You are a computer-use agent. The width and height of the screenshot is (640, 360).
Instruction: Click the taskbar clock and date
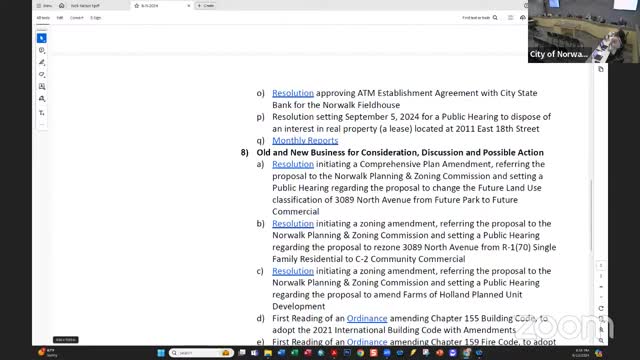(x=582, y=353)
